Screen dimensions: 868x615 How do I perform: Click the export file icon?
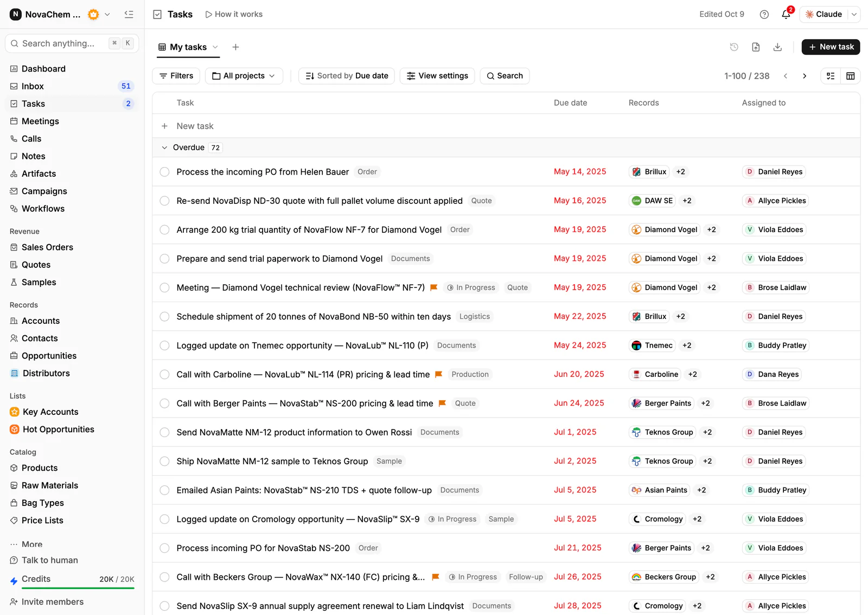point(756,47)
